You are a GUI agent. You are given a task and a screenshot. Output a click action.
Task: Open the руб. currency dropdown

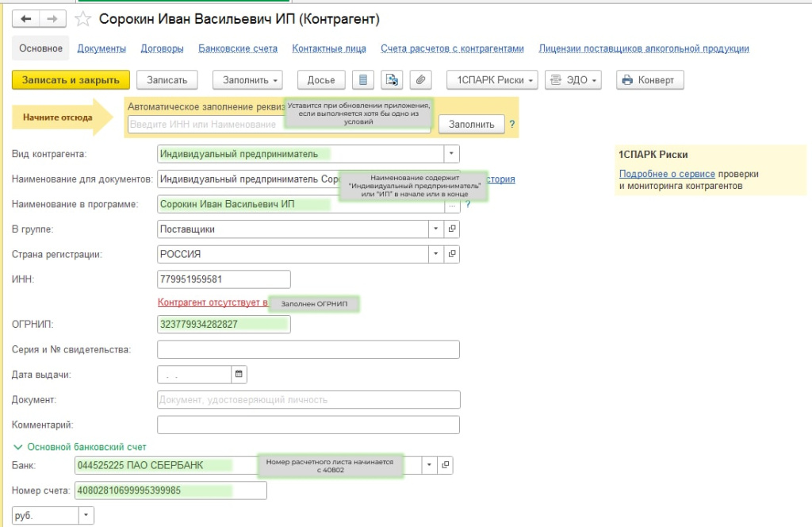click(x=85, y=516)
